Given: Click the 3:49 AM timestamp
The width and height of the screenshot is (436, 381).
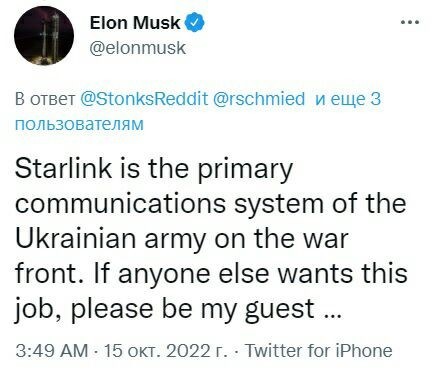Looking at the screenshot, I should click(x=52, y=351).
